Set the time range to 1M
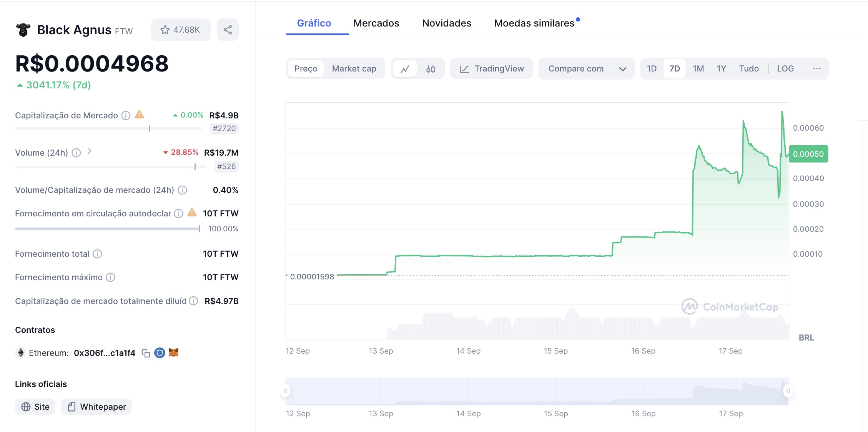Image resolution: width=868 pixels, height=432 pixels. [698, 69]
